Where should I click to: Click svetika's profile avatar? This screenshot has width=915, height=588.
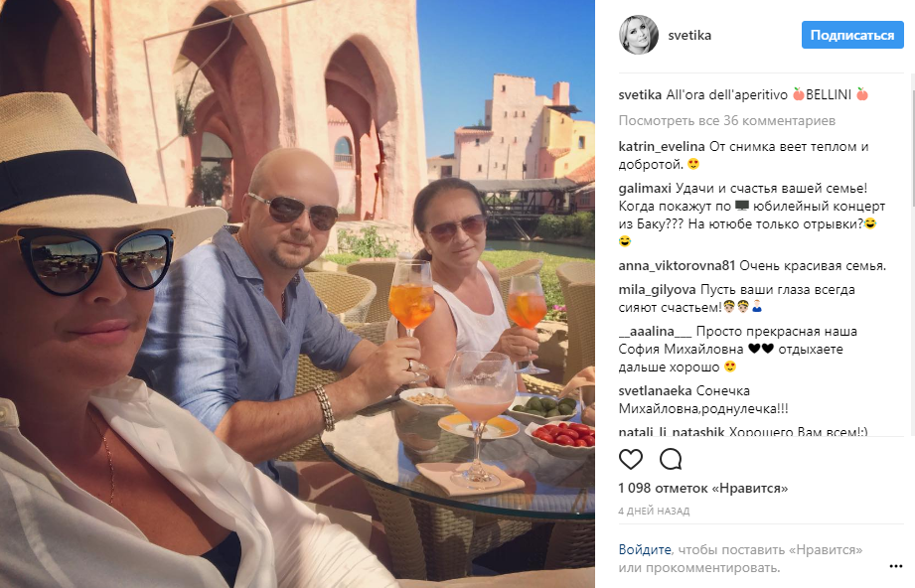(x=639, y=35)
